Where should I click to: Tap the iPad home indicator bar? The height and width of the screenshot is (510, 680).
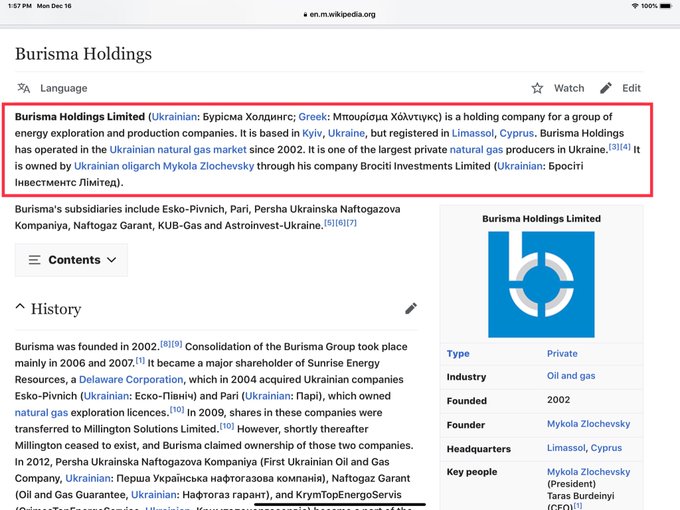pos(340,505)
